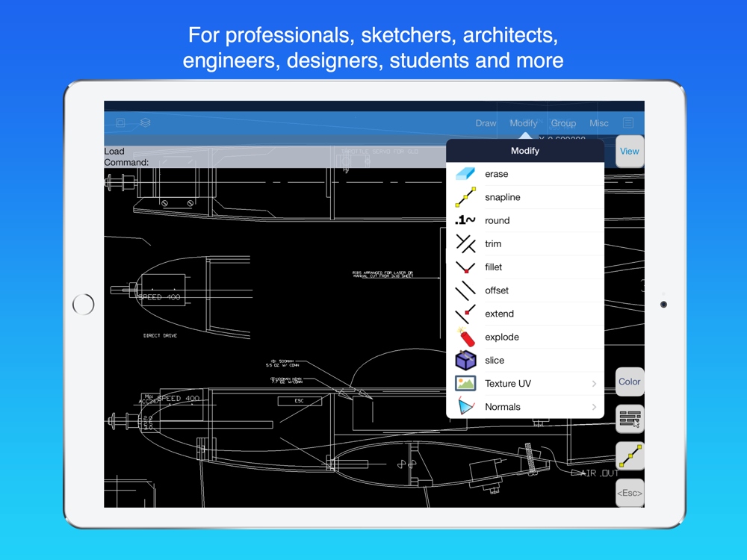The width and height of the screenshot is (747, 560).
Task: Choose the snapline tool icon in menu
Action: pos(465,197)
